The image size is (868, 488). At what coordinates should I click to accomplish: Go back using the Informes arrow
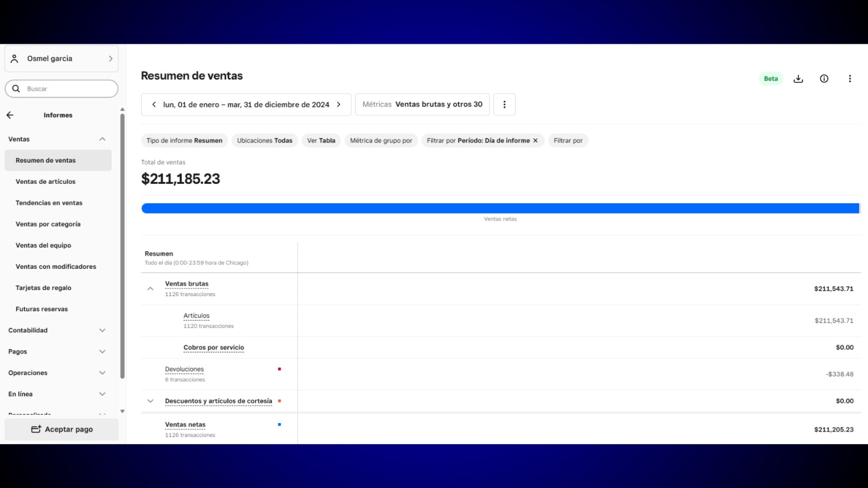click(x=10, y=115)
